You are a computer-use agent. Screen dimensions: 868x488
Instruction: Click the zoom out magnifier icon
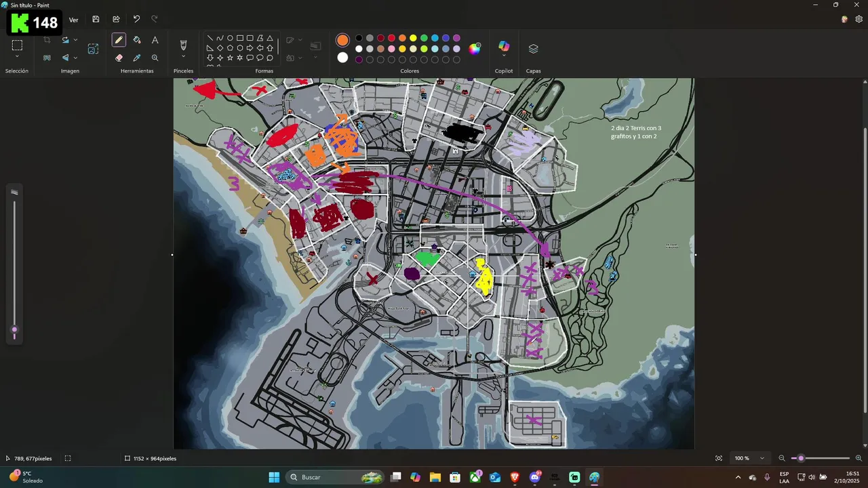(x=782, y=458)
